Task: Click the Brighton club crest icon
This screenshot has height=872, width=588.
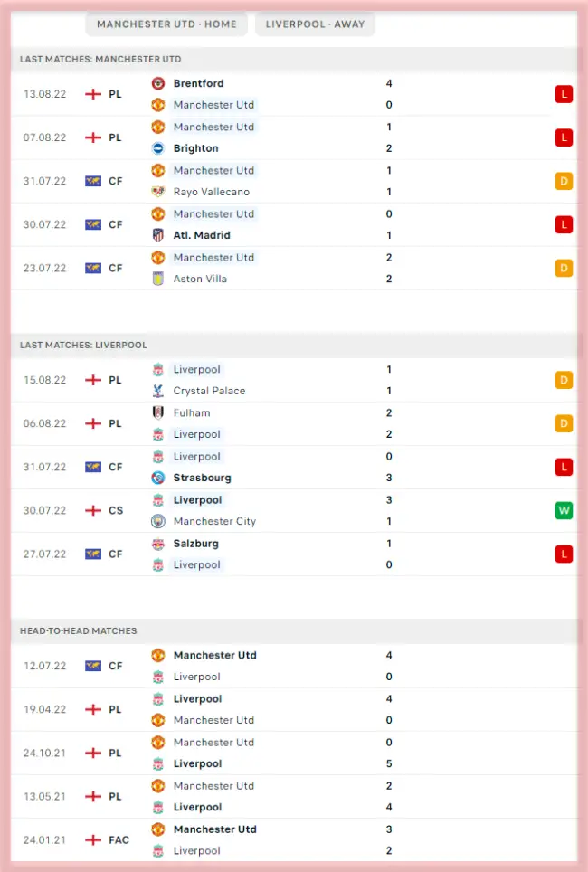Action: point(158,148)
